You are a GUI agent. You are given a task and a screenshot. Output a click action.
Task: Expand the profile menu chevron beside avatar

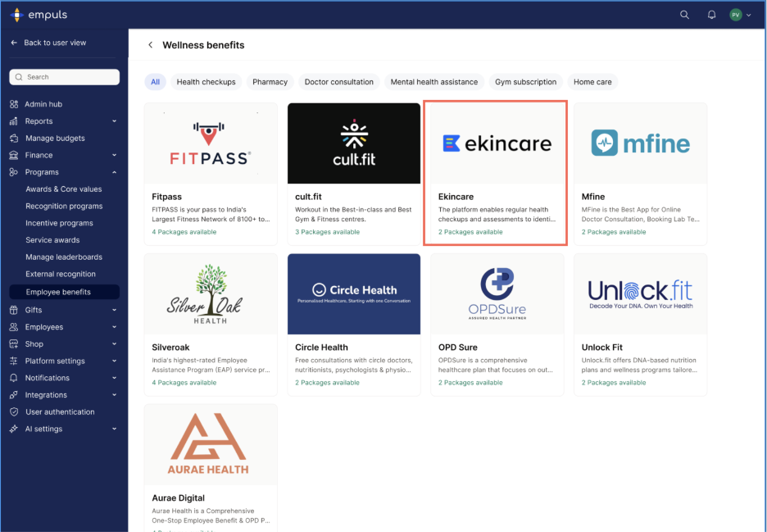[x=748, y=16]
